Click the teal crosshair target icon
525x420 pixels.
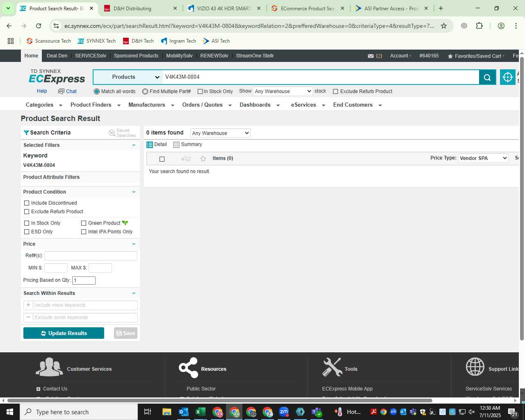(507, 77)
